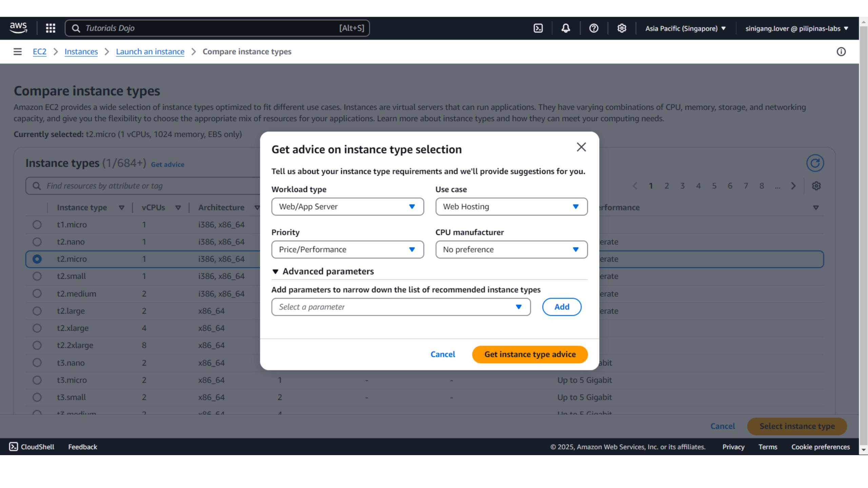Close the Get advice dialog

581,147
